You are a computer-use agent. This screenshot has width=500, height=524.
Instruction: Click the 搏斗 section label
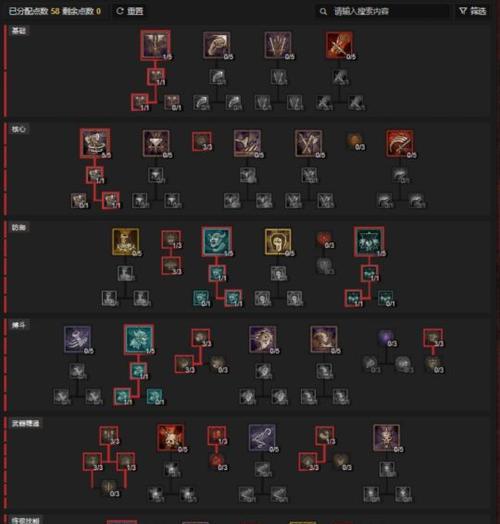(x=19, y=325)
